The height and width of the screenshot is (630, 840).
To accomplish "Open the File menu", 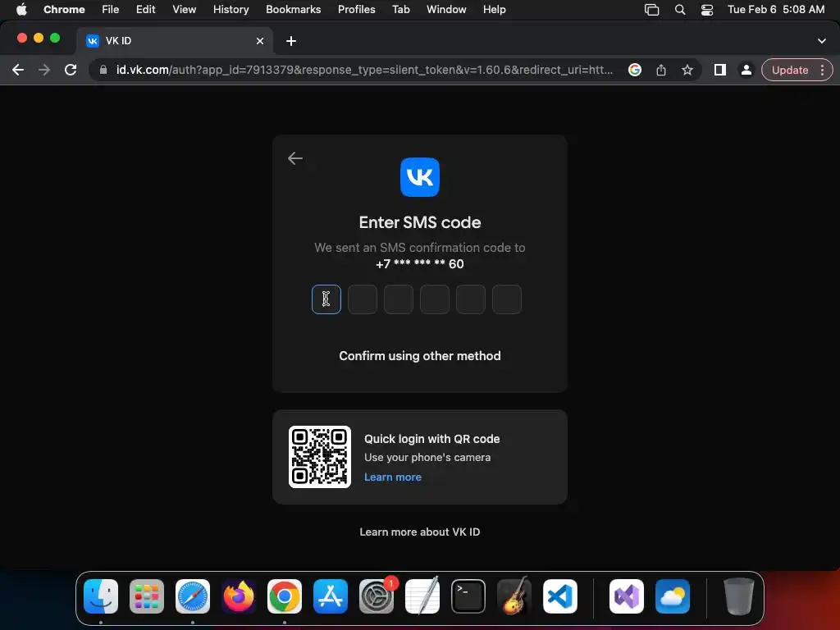I will pyautogui.click(x=111, y=9).
